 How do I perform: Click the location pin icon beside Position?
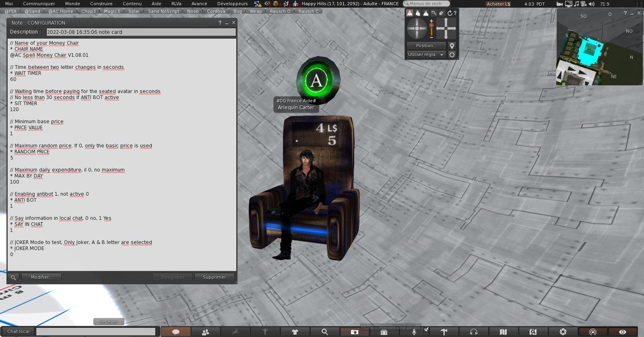point(452,46)
